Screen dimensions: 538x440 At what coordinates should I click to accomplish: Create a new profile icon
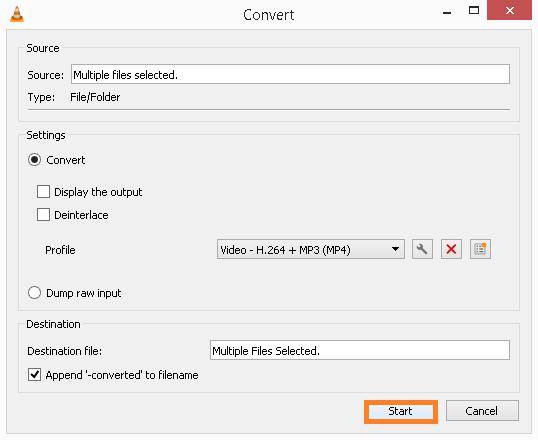(480, 249)
